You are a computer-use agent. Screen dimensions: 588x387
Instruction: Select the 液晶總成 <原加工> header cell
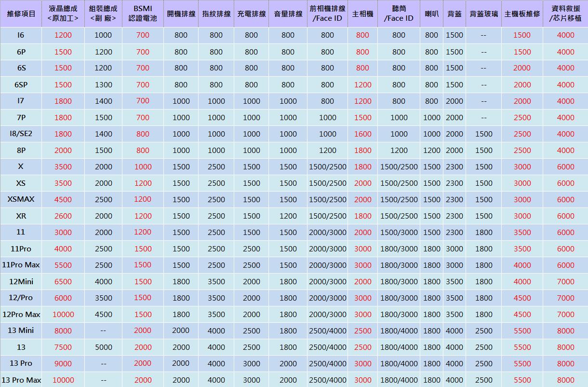63,14
